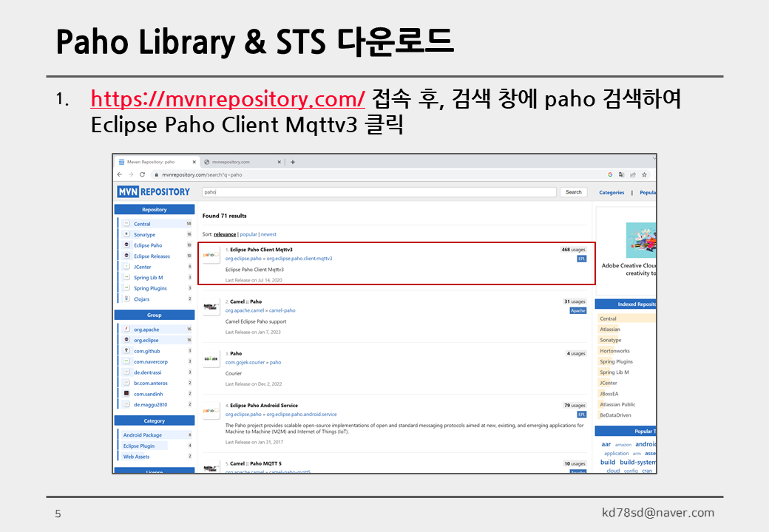This screenshot has width=769, height=532.
Task: Click the paho logo beside Client Mqttv3
Action: pyautogui.click(x=211, y=255)
